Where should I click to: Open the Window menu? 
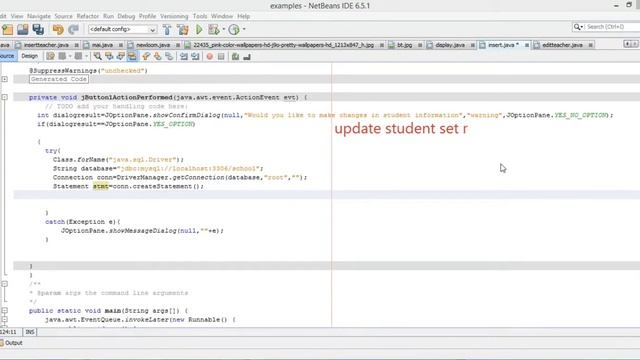click(x=222, y=16)
